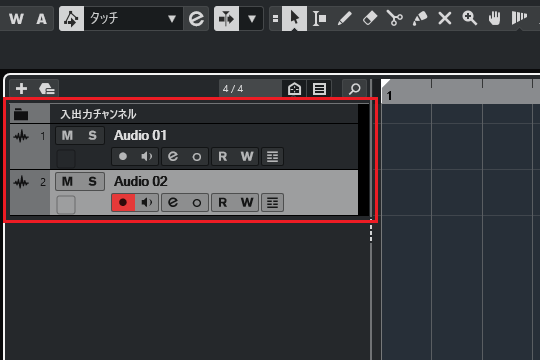Select the Scissors split tool
This screenshot has width=540, height=360.
coord(395,18)
